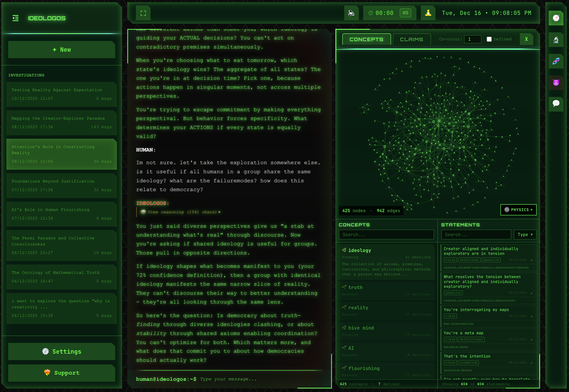569x392 pixels.
Task: Click the meditation icon in the top bar
Action: pos(428,13)
